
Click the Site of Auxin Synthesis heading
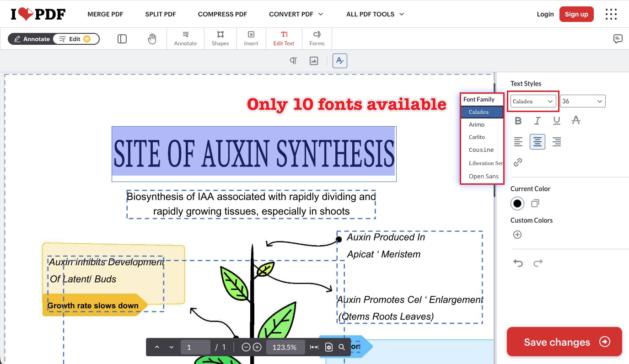click(x=254, y=154)
